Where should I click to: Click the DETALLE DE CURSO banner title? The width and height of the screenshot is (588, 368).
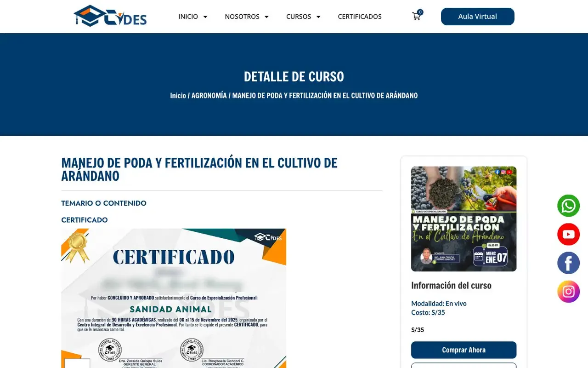294,76
